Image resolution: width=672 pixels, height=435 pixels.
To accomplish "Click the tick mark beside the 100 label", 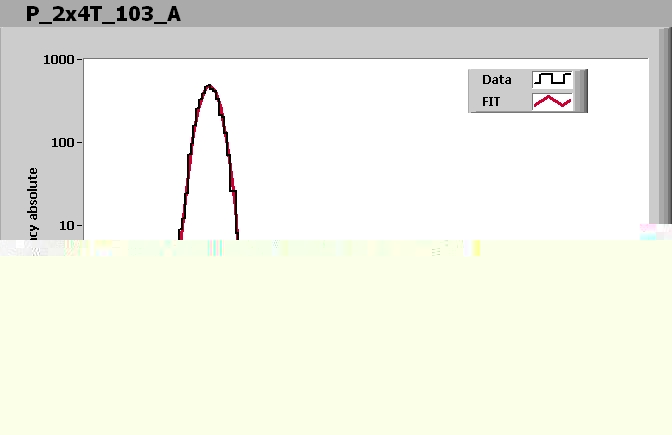I will coord(80,143).
